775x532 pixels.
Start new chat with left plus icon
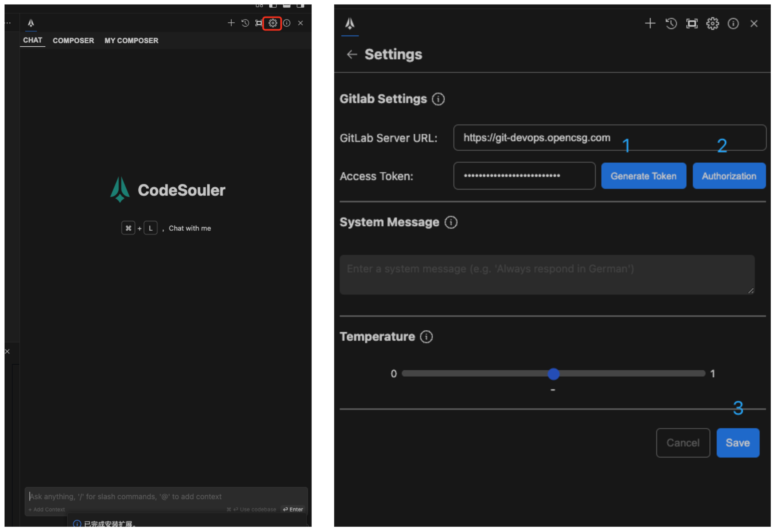pyautogui.click(x=231, y=23)
